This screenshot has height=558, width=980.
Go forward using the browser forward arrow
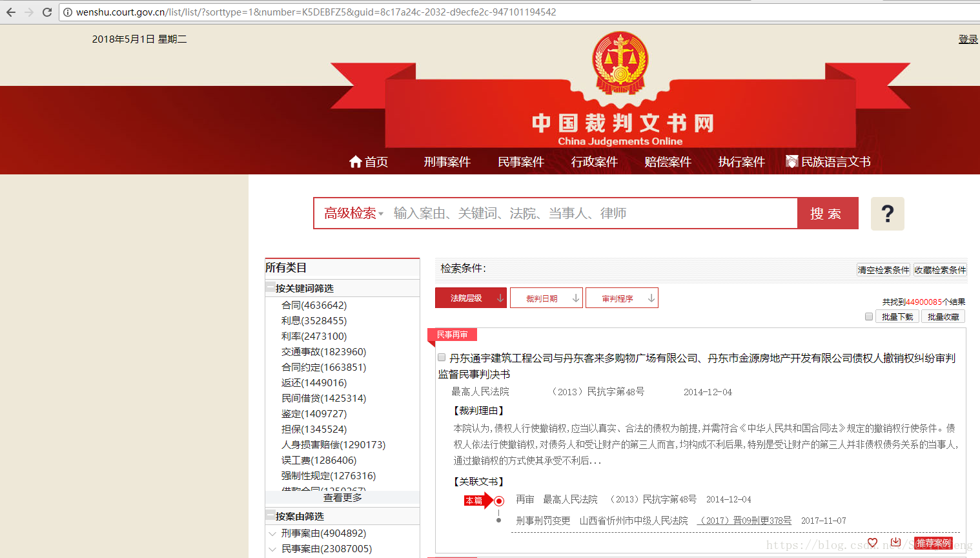29,12
